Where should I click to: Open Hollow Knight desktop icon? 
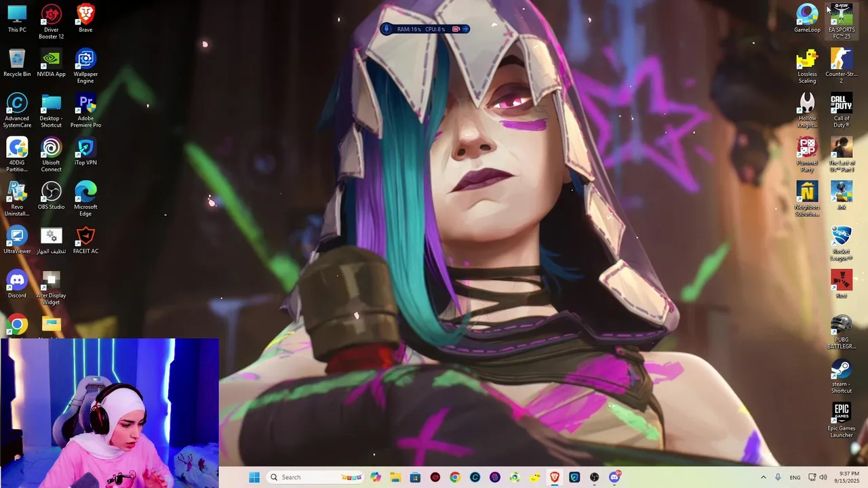click(x=807, y=110)
